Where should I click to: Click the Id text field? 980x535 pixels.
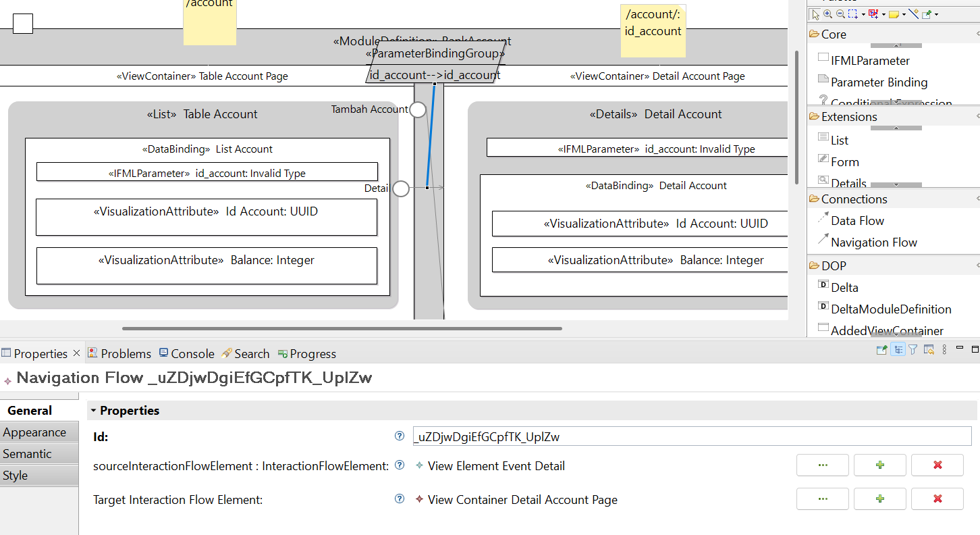(692, 436)
